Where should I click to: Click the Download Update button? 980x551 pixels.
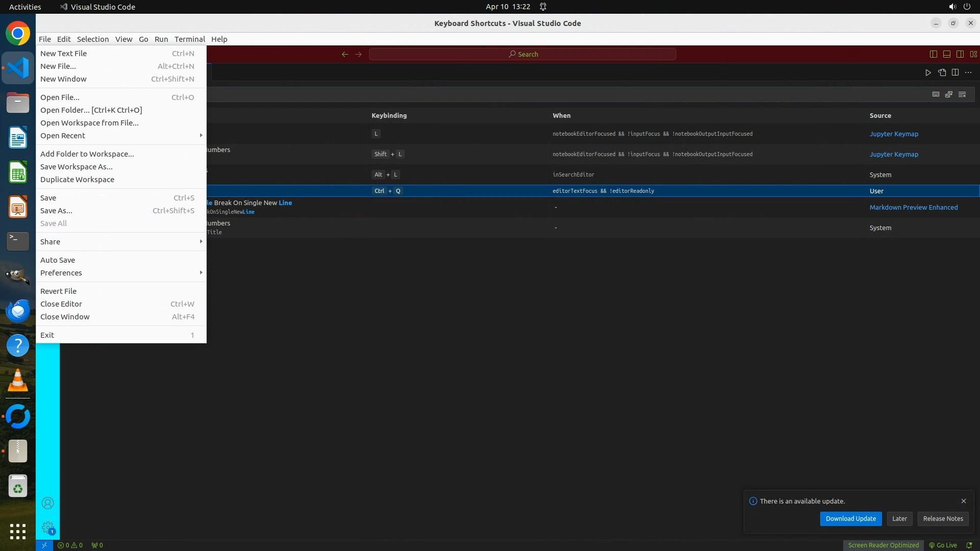coord(850,519)
